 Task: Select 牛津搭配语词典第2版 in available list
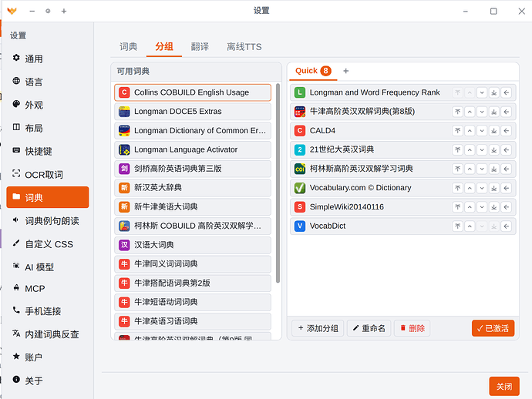[x=193, y=283]
